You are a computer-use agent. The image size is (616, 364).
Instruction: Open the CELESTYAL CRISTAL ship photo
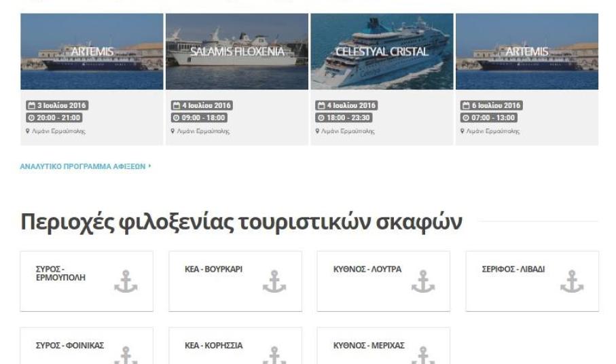point(382,52)
